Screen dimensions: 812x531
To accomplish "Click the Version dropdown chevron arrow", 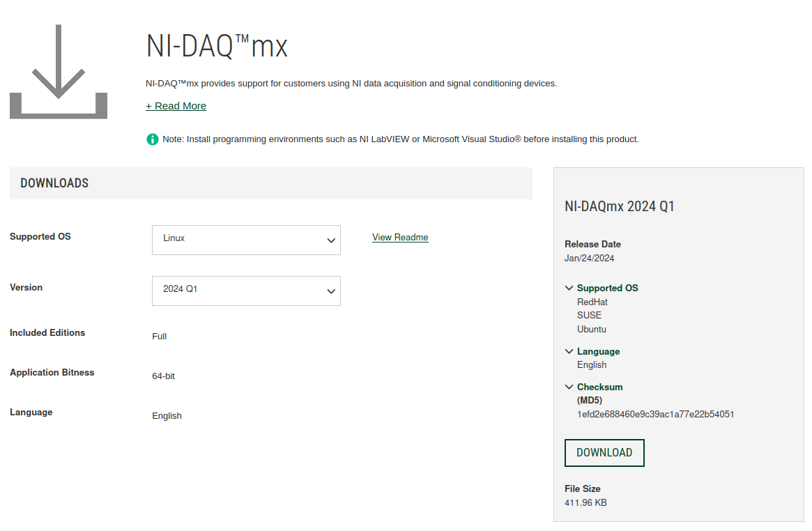I will [331, 291].
